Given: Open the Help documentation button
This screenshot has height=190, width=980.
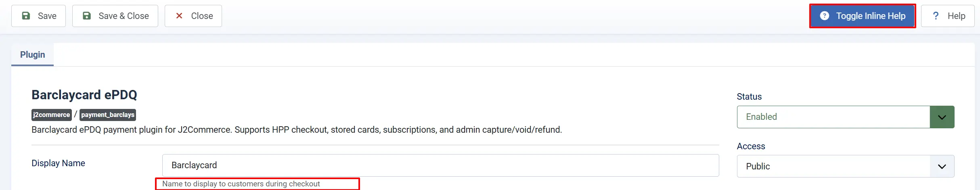Looking at the screenshot, I should (x=948, y=16).
